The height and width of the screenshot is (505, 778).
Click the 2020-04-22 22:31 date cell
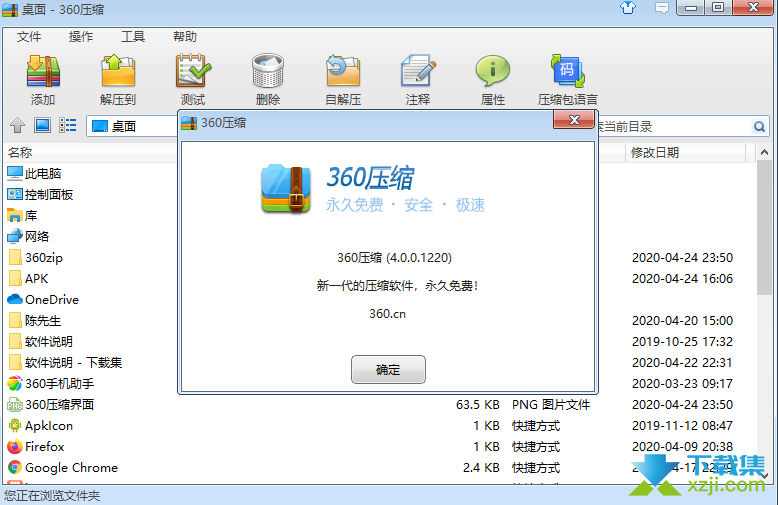pos(682,363)
